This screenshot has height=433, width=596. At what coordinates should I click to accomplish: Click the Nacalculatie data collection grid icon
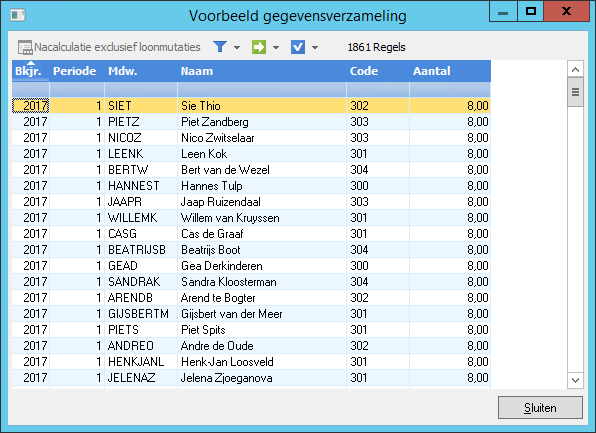25,48
